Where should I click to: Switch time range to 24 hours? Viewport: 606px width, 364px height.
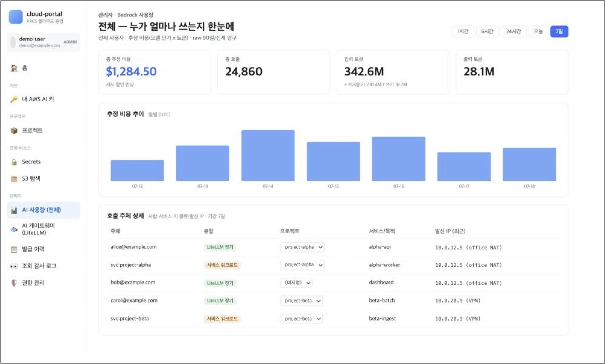[x=513, y=31]
